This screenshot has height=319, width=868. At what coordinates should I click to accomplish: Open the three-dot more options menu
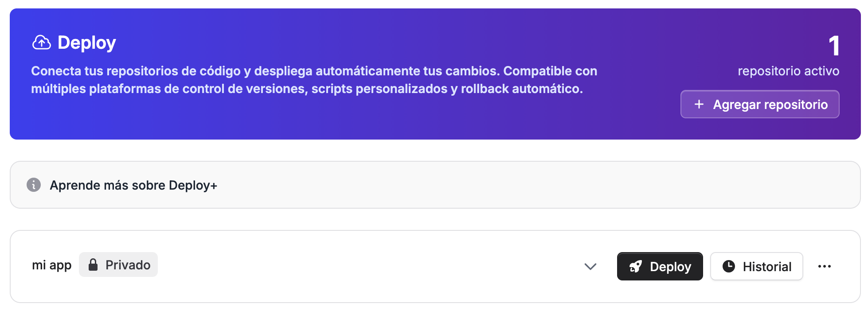[824, 266]
